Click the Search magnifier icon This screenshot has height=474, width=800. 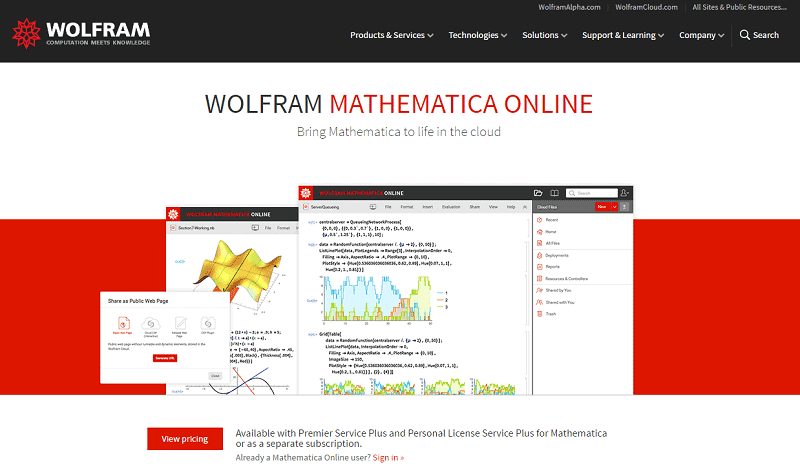[x=744, y=35]
